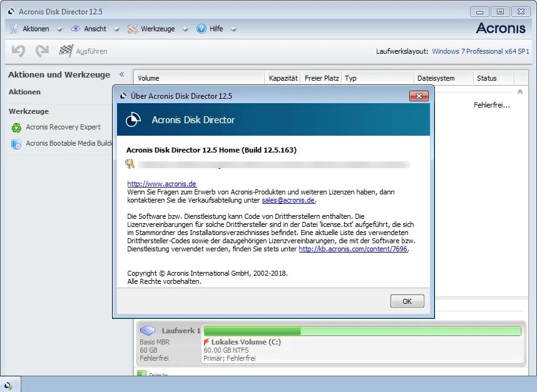
Task: Click the Fehlerfrei... status cell
Action: [x=492, y=105]
